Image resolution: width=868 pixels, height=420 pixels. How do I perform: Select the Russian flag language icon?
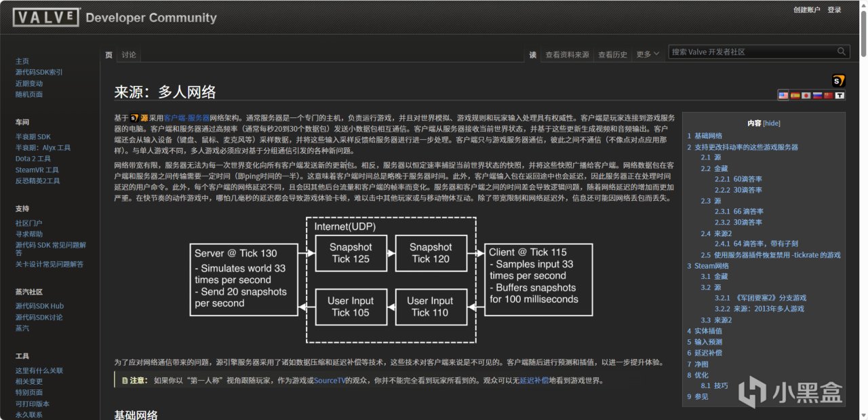point(818,96)
